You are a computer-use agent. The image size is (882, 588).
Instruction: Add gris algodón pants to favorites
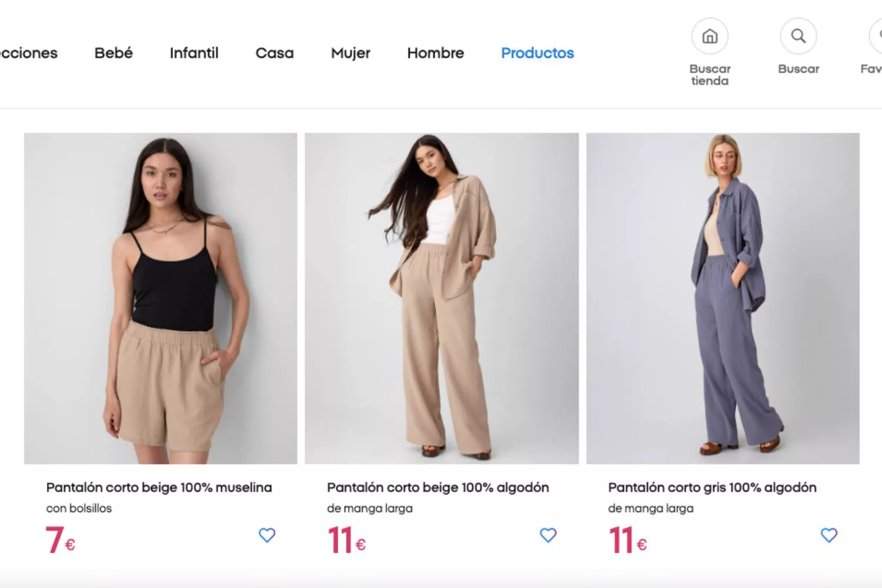pos(828,535)
